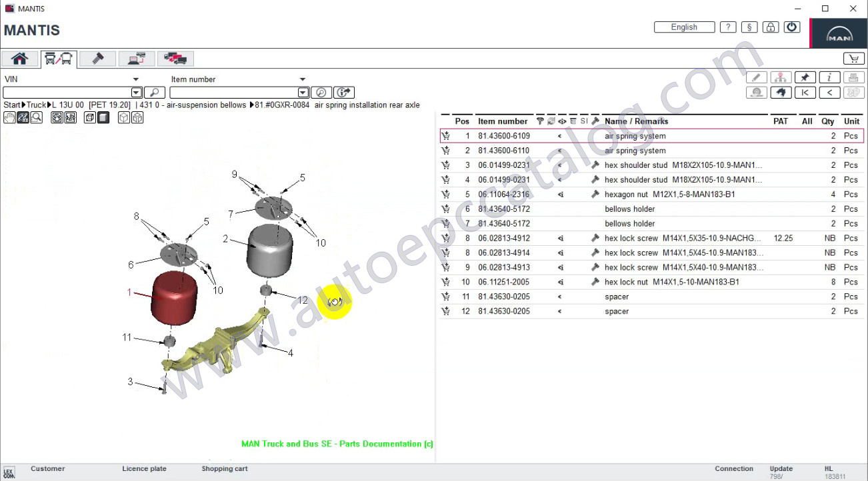
Task: Click the power/exit icon
Action: pos(791,27)
